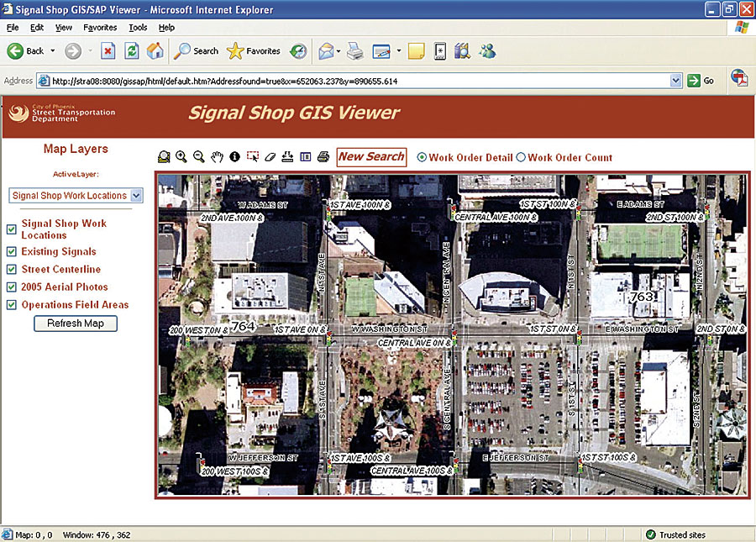This screenshot has width=756, height=542.
Task: Click the Edit page toolbar icon
Action: [381, 51]
